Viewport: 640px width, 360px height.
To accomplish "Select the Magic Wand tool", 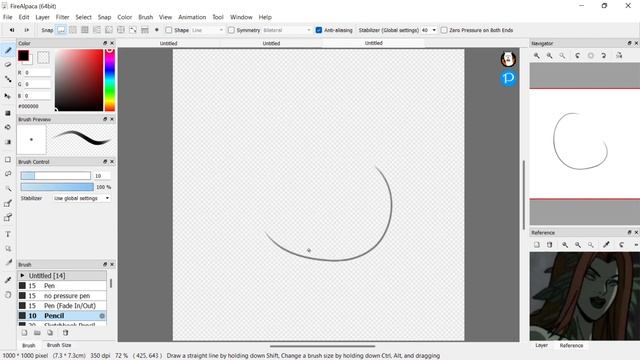I will pyautogui.click(x=8, y=188).
